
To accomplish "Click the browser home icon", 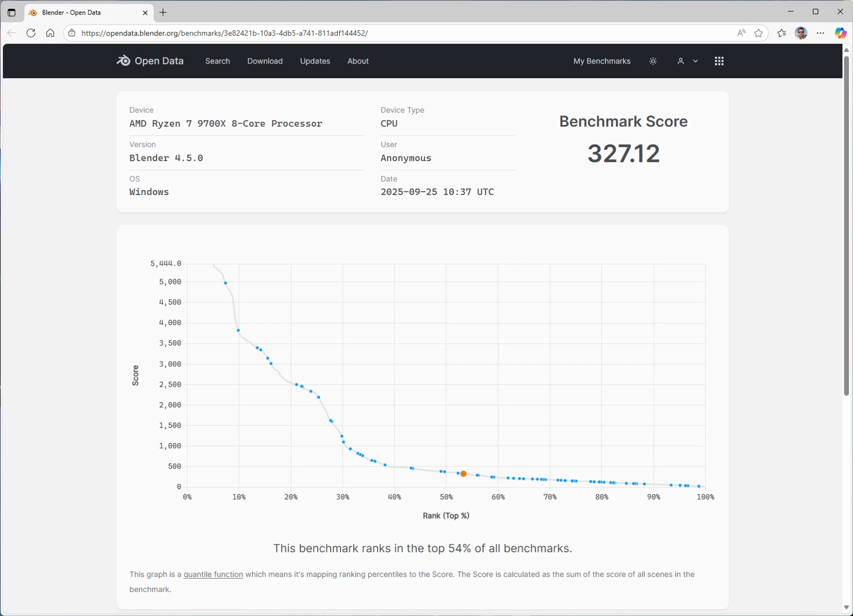I will [50, 33].
